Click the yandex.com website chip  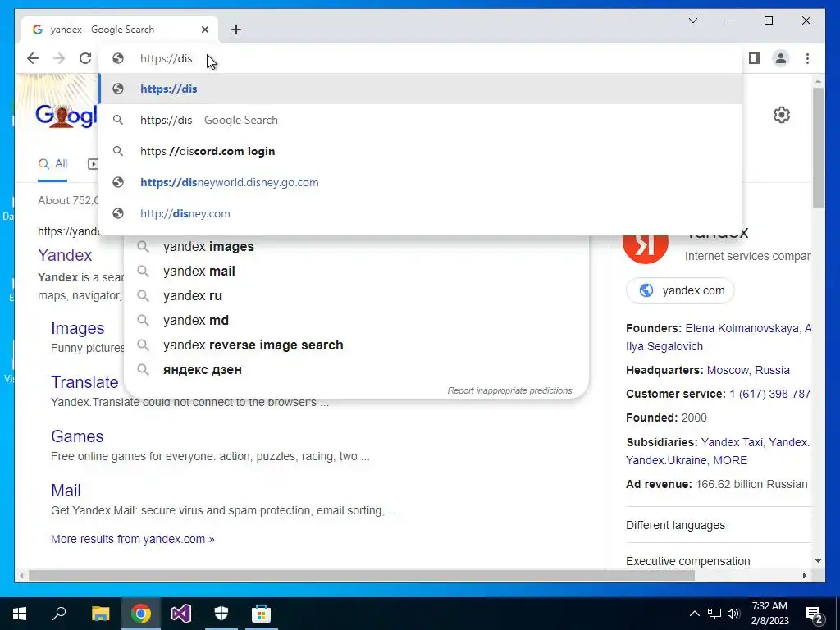(680, 290)
